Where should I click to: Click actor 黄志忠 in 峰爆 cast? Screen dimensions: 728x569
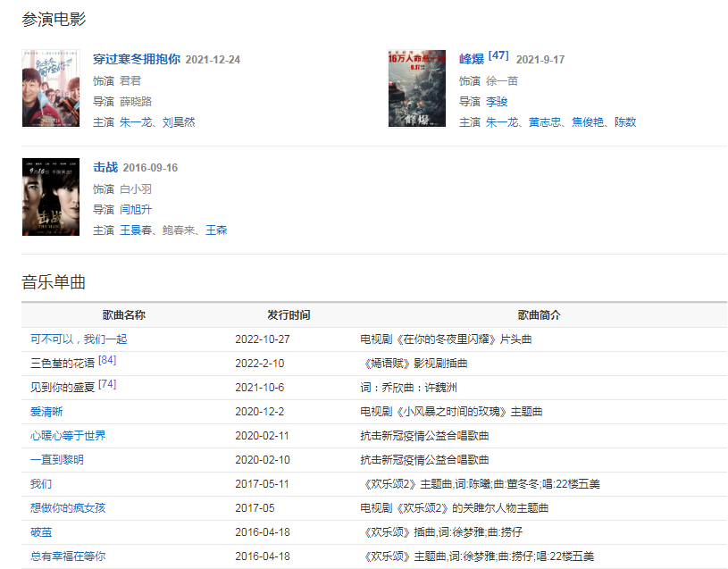tap(545, 122)
